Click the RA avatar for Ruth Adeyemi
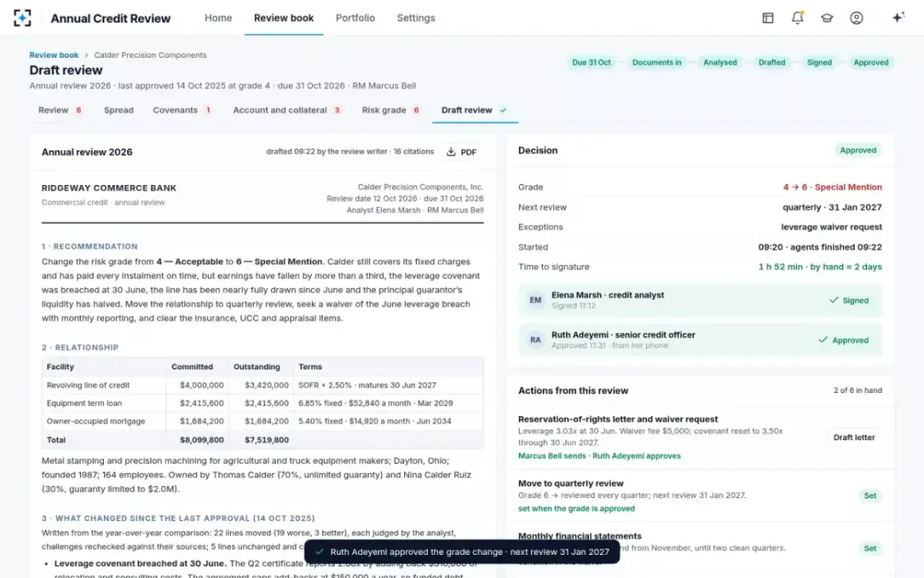The width and height of the screenshot is (924, 578). pos(536,340)
